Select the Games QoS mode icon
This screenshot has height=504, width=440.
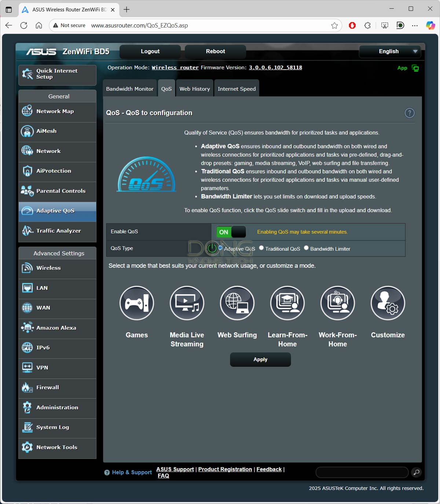pos(137,303)
